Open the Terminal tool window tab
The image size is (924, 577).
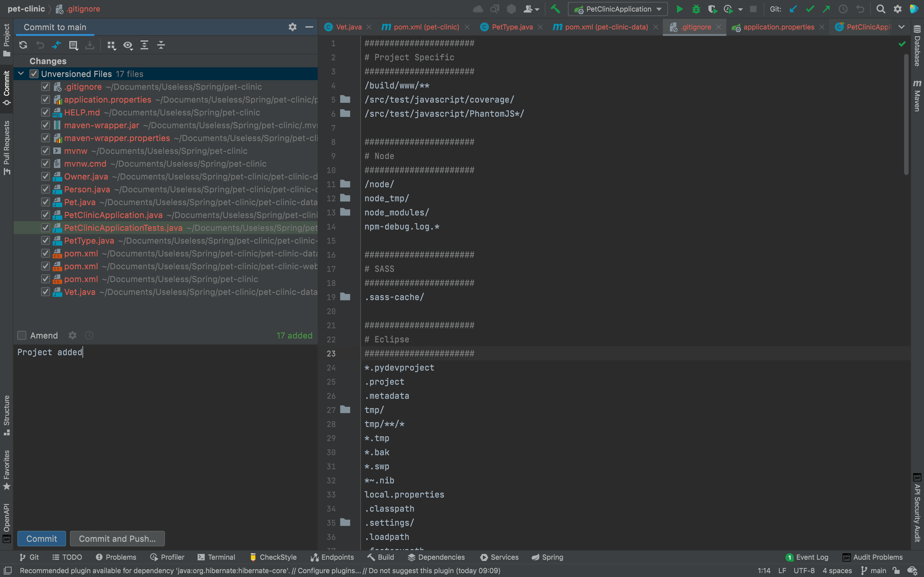tap(217, 557)
